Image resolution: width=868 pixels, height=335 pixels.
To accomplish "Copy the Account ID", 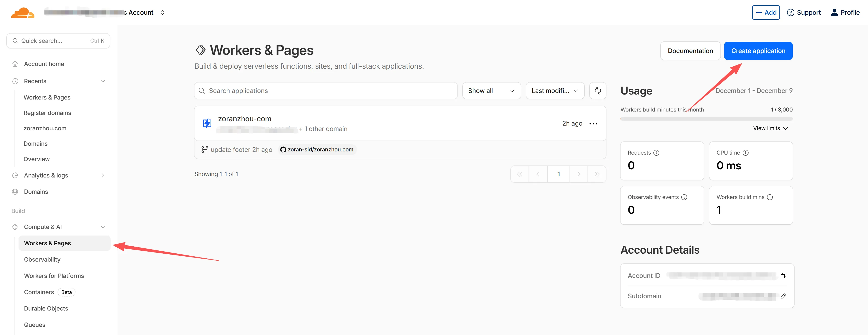I will (x=783, y=276).
